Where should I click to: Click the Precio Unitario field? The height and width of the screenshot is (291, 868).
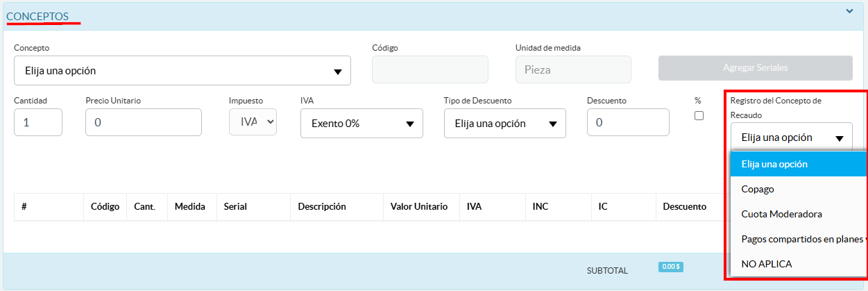[144, 123]
